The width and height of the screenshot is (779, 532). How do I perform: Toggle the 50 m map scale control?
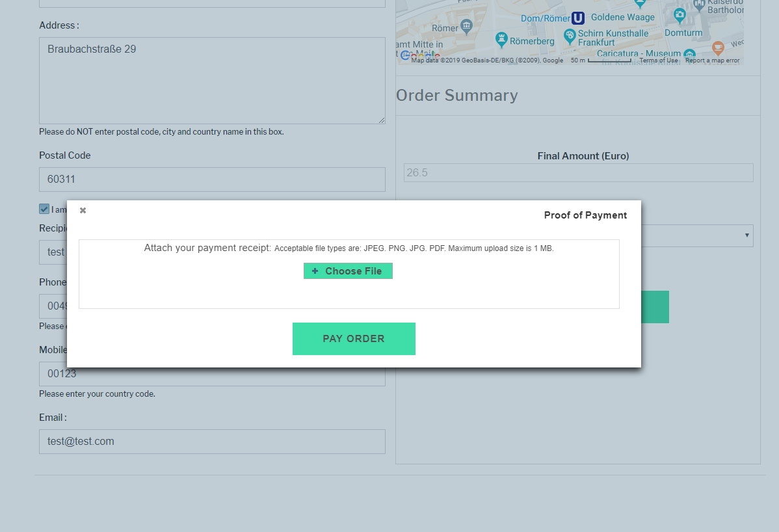592,60
